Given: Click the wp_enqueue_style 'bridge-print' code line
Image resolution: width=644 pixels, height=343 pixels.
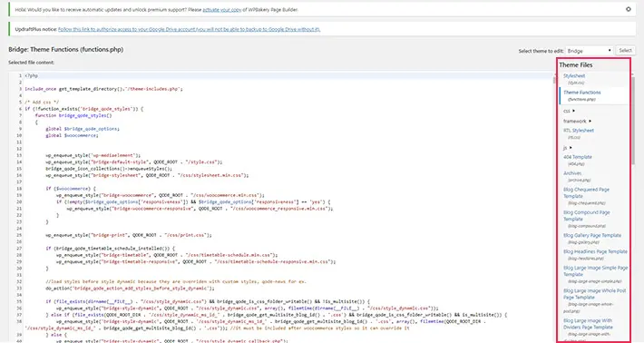Looking at the screenshot, I should tap(129, 235).
